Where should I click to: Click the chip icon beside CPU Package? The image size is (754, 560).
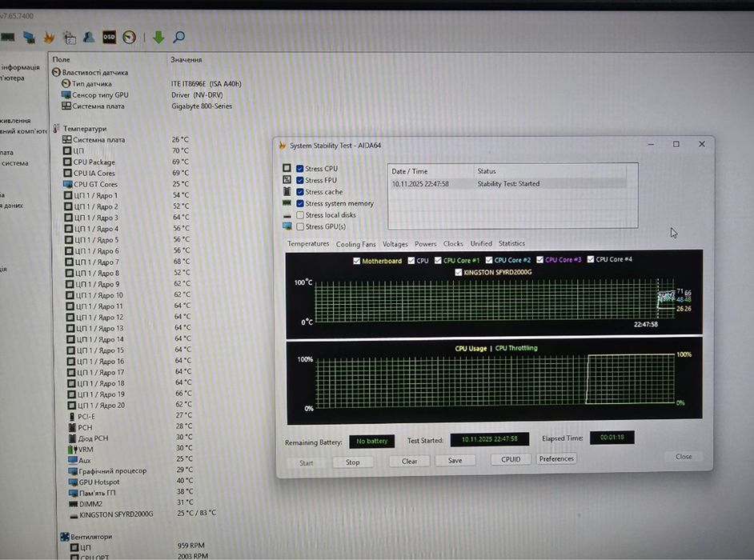[67, 162]
